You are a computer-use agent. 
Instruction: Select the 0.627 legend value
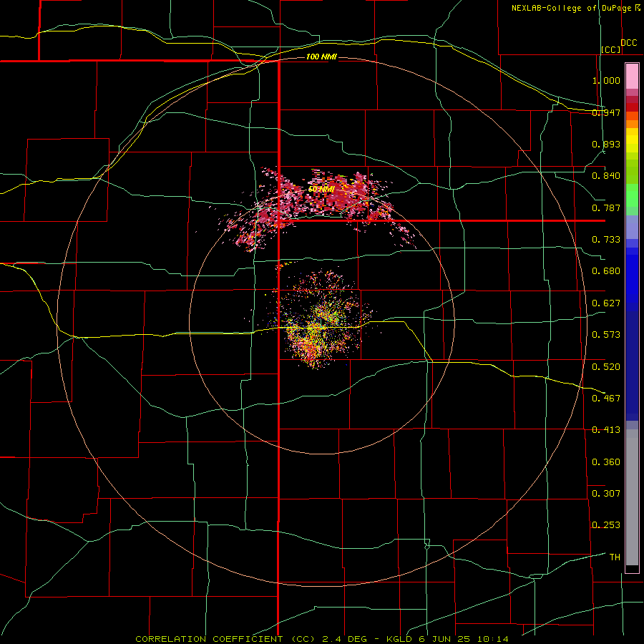(x=606, y=303)
